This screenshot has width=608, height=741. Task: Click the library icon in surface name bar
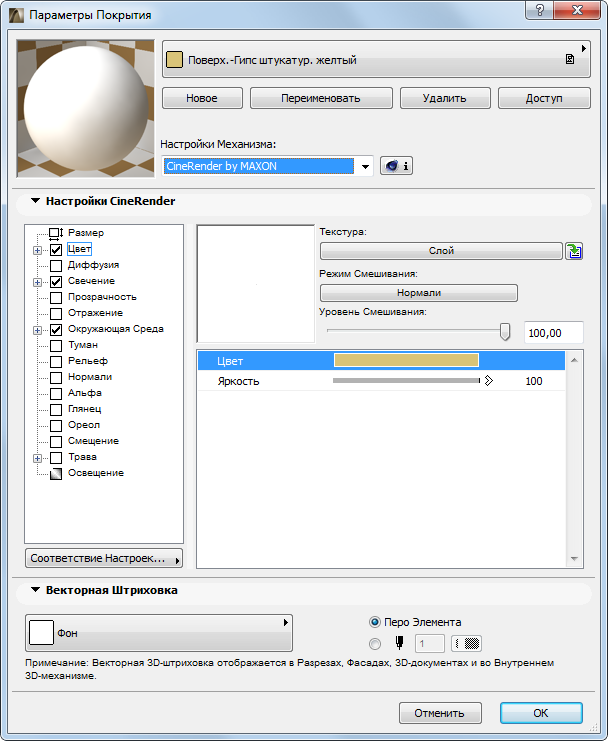[x=570, y=60]
